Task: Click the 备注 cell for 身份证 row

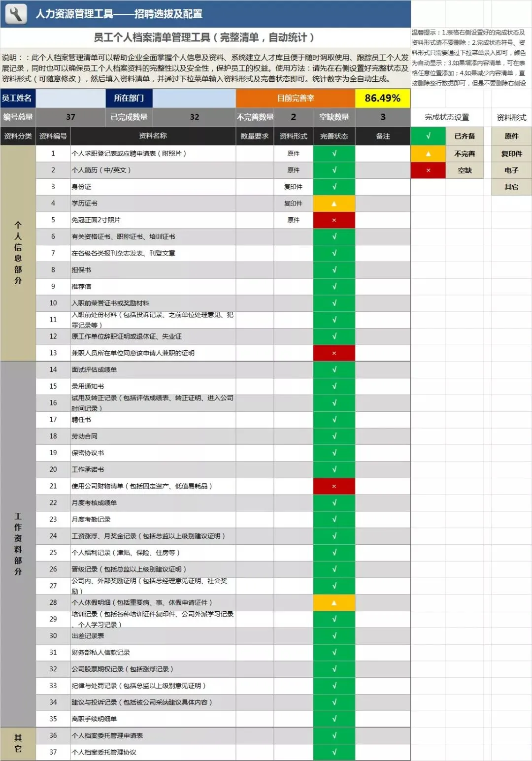Action: pyautogui.click(x=383, y=187)
